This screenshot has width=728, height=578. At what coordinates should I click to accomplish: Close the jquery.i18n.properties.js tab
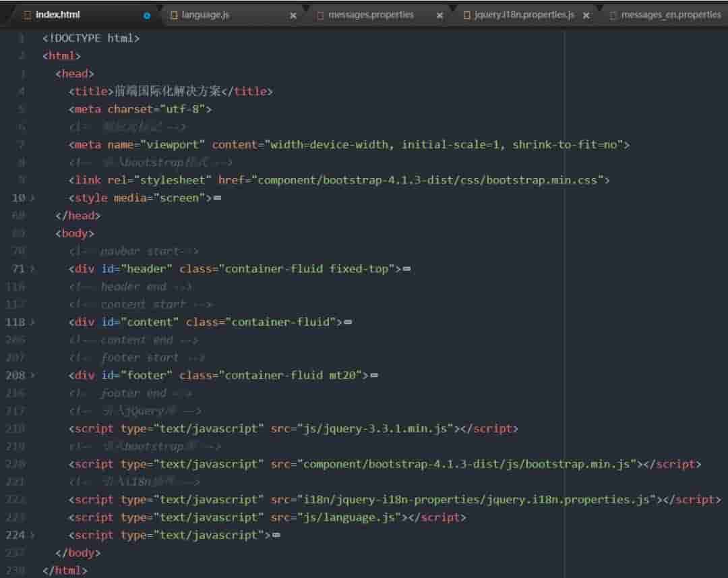(586, 15)
